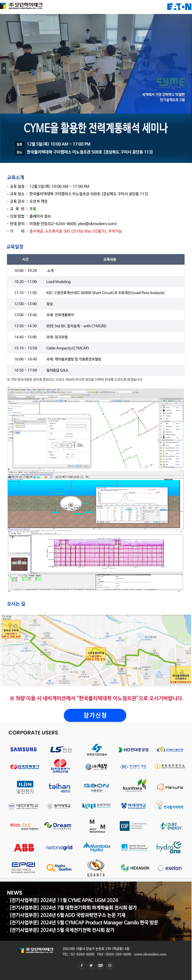
Task: Click the '오시는 길' section heading
Action: (16, 603)
